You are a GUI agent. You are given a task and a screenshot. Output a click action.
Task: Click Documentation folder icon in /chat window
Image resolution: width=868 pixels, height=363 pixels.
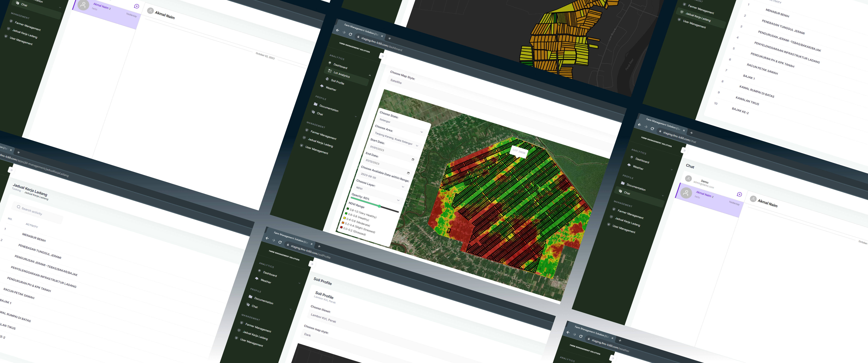[623, 183]
